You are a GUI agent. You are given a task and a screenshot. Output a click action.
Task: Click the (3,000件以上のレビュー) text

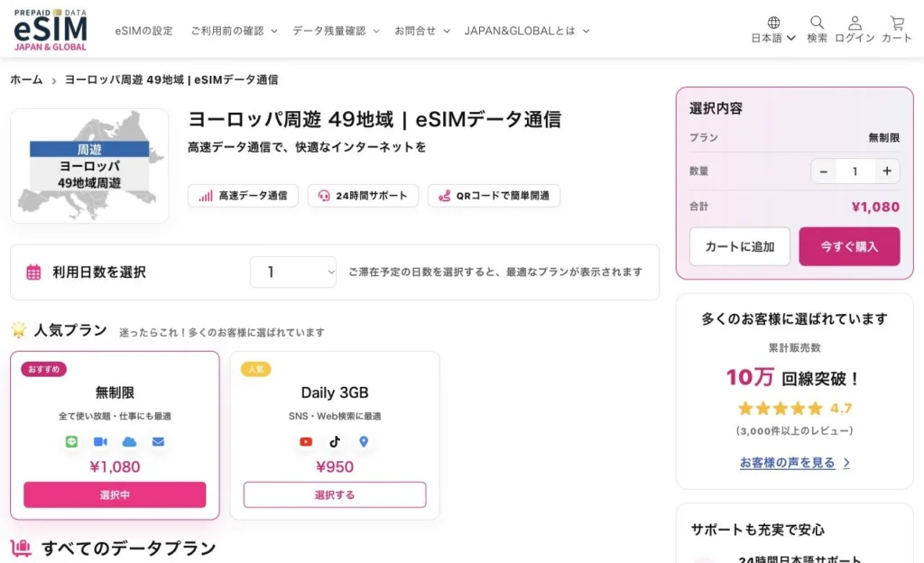794,431
